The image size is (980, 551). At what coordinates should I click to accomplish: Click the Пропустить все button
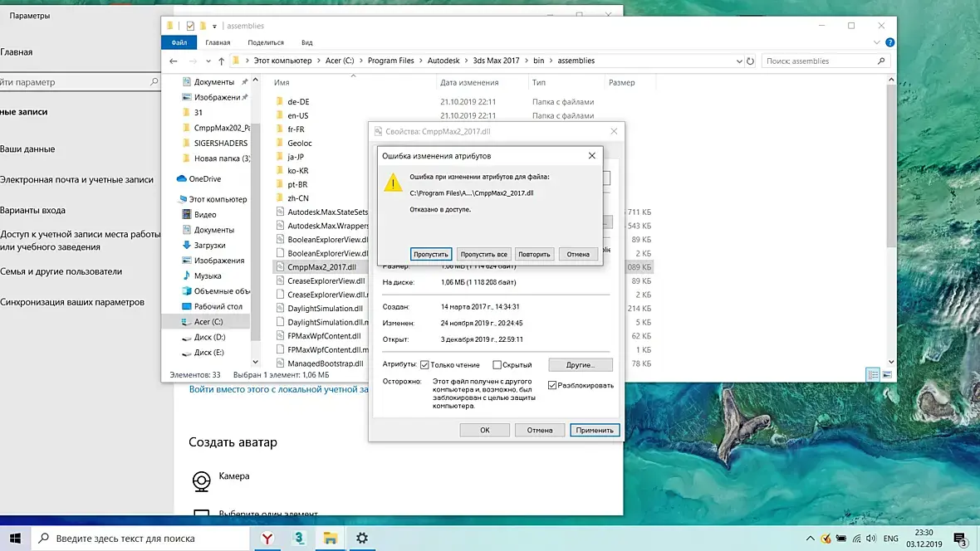(x=483, y=254)
